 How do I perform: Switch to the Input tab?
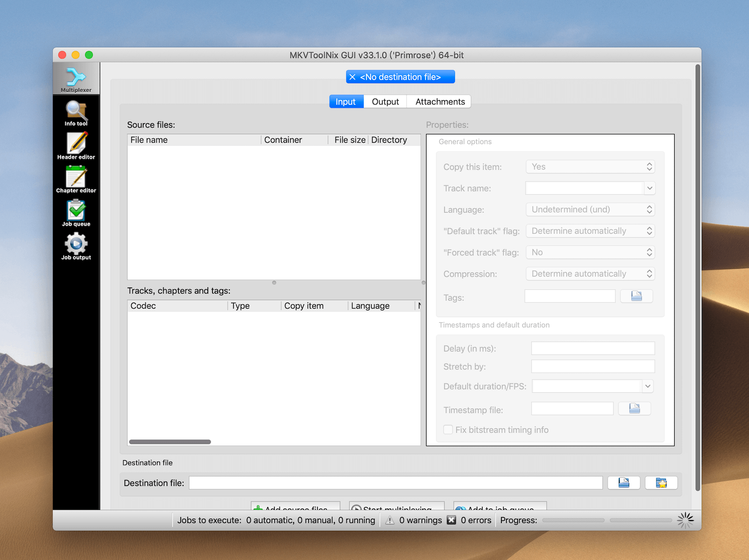tap(346, 102)
